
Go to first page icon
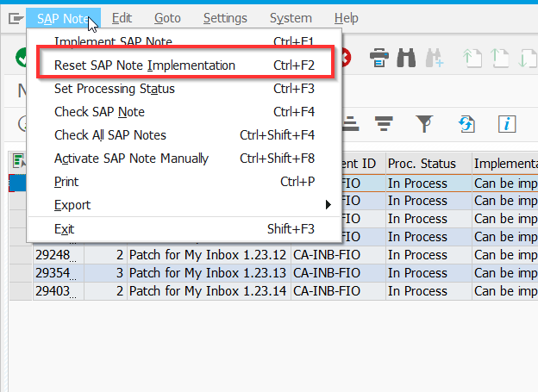click(472, 58)
